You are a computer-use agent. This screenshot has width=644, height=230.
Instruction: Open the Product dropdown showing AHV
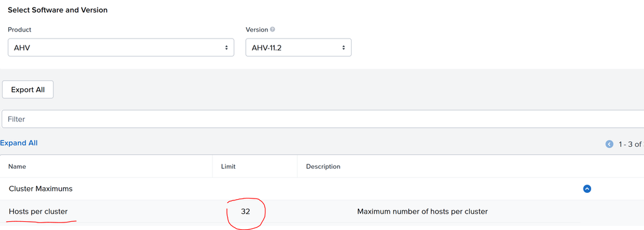(121, 48)
